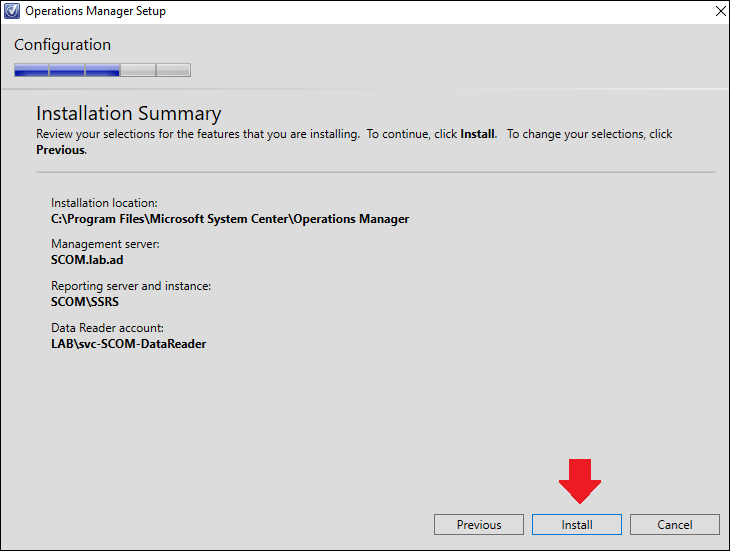This screenshot has width=730, height=551.
Task: Select the third filled progress segment
Action: click(102, 70)
